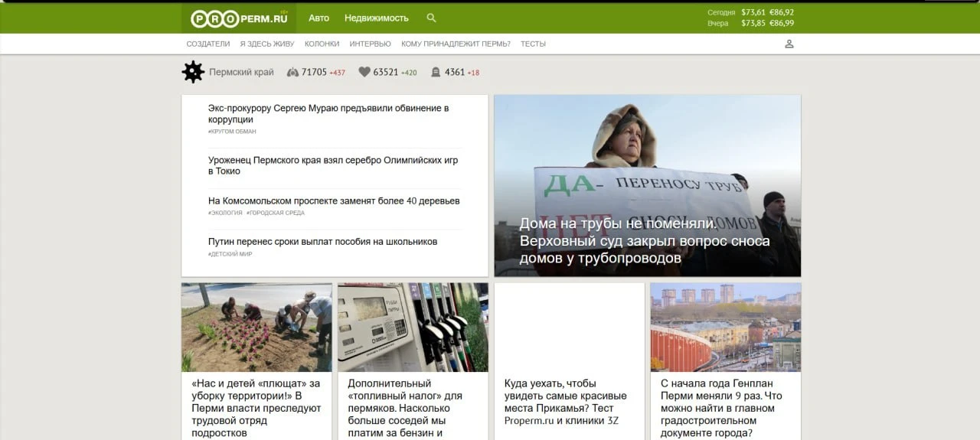980x440 pixels.
Task: Open the Авто section
Action: [318, 18]
